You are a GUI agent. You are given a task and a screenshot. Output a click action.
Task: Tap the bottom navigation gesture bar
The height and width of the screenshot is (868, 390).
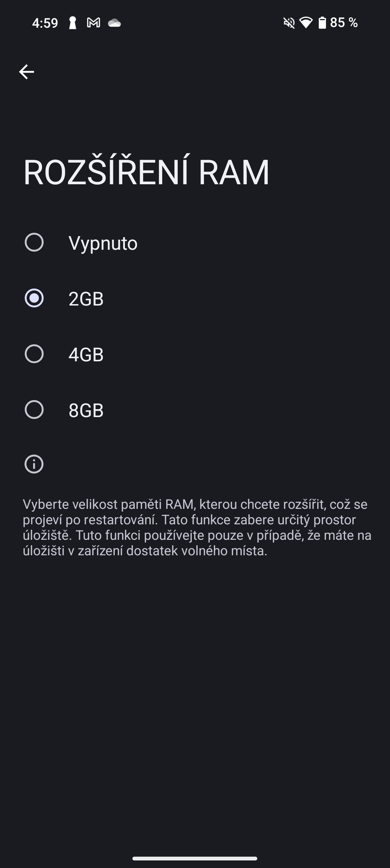pos(195,859)
